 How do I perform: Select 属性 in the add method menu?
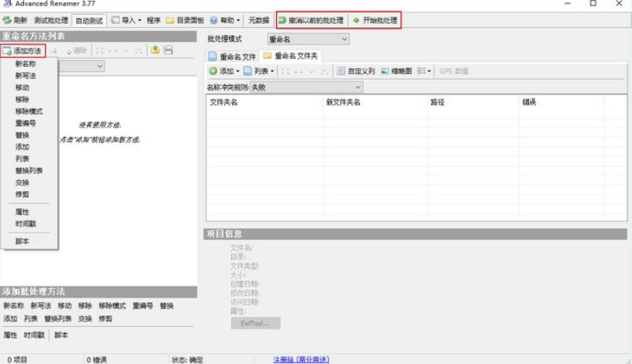tap(22, 211)
